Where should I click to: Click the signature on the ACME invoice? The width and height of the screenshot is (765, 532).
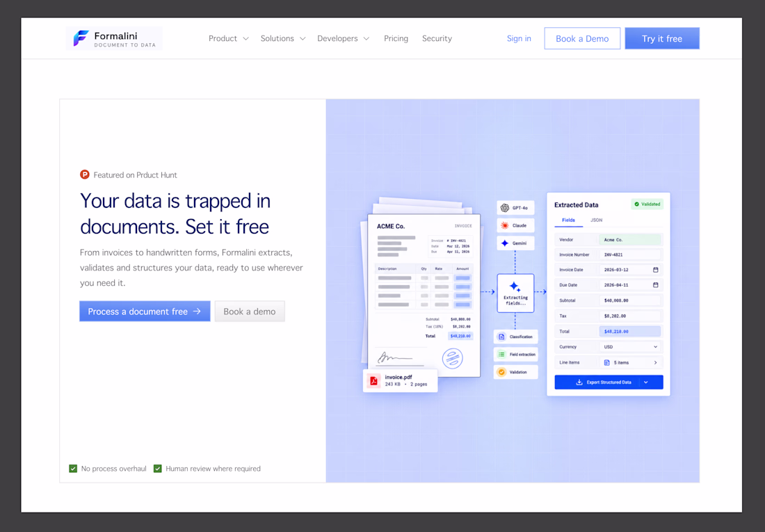click(394, 357)
